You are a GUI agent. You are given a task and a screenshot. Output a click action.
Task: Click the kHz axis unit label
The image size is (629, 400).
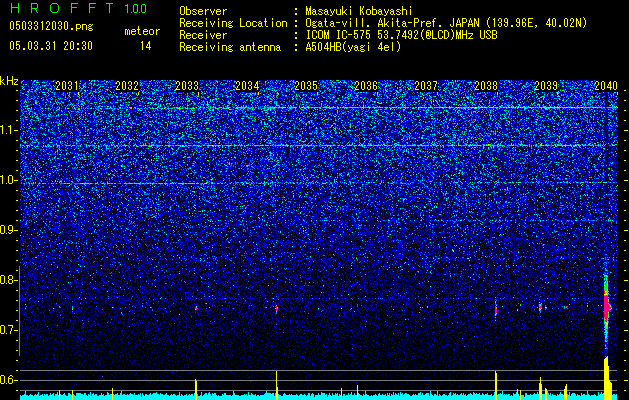[9, 81]
